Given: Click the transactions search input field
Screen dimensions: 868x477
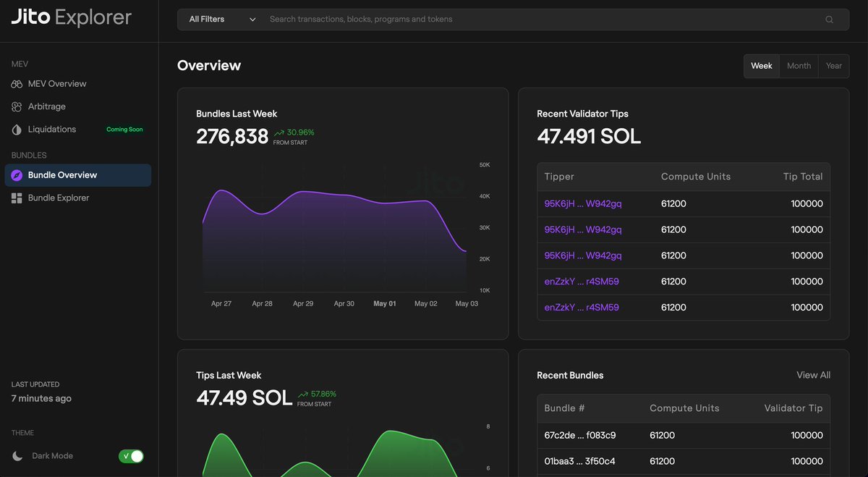Looking at the screenshot, I should click(x=542, y=20).
